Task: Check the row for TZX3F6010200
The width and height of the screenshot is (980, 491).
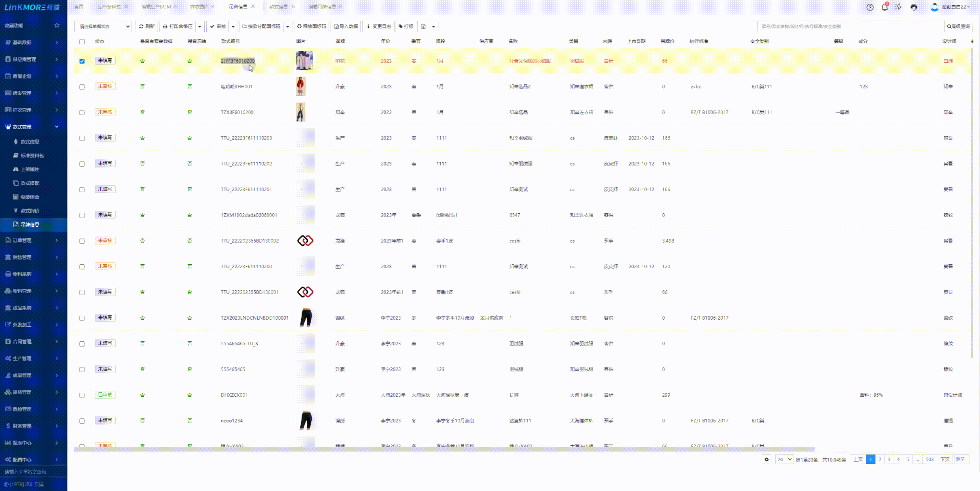Action: [82, 113]
